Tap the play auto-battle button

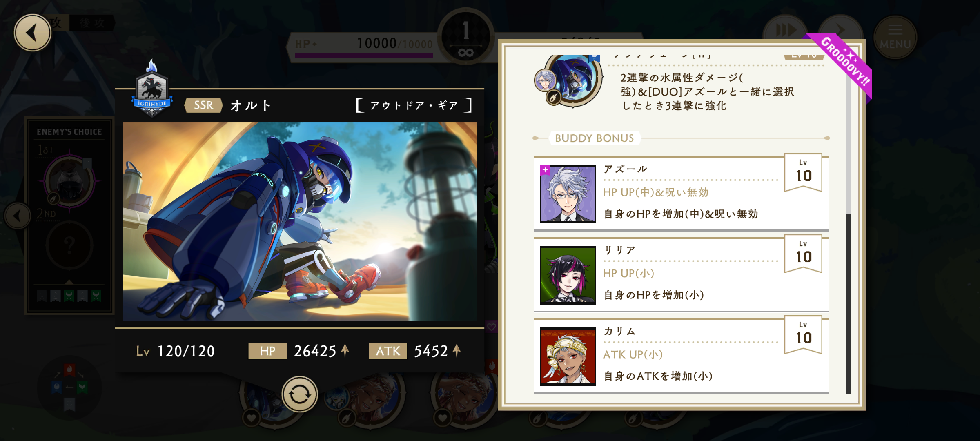click(840, 29)
